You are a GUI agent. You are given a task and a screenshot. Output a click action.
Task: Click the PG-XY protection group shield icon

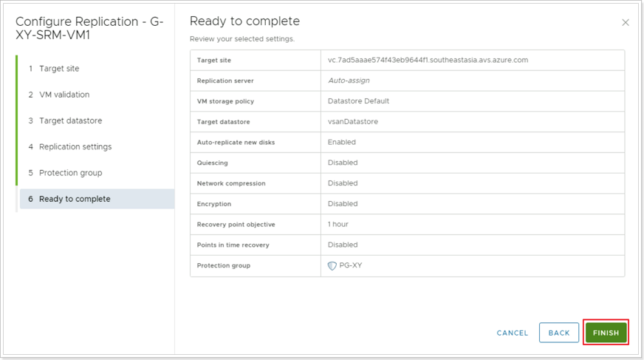pyautogui.click(x=332, y=266)
